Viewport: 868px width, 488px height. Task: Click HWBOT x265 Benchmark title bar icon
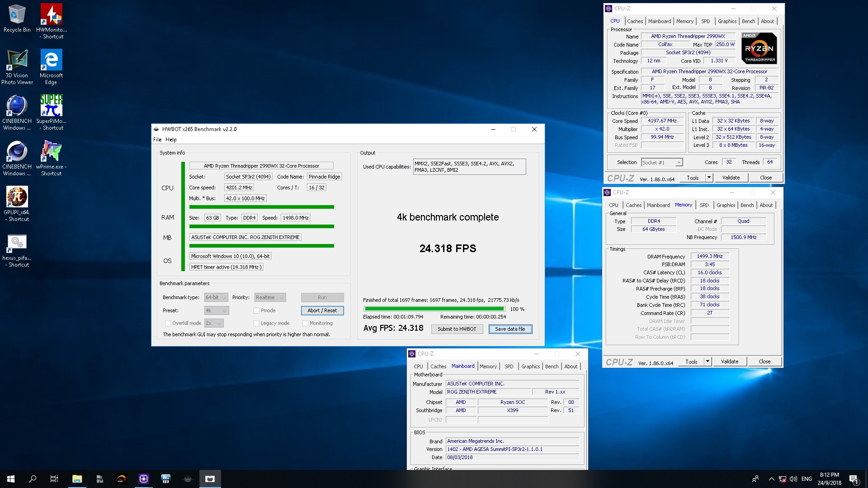[x=156, y=129]
